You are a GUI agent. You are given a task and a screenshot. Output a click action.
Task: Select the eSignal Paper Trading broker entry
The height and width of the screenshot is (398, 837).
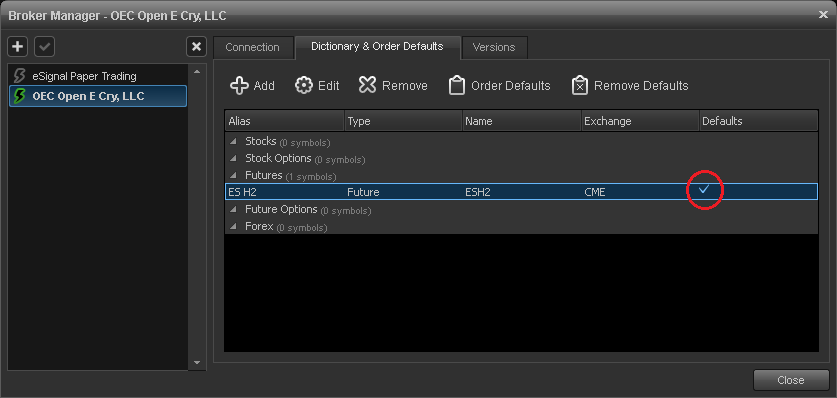click(x=98, y=76)
